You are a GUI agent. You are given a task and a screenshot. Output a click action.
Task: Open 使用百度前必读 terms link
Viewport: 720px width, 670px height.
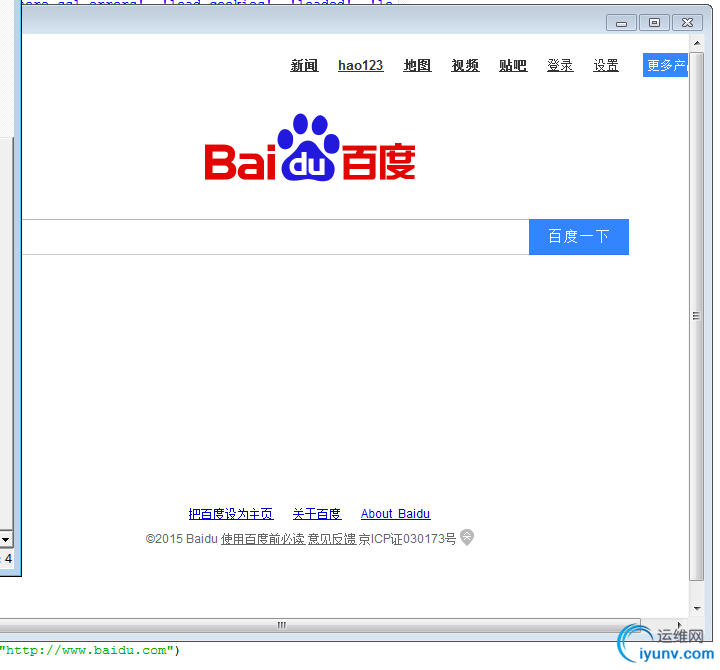point(263,539)
